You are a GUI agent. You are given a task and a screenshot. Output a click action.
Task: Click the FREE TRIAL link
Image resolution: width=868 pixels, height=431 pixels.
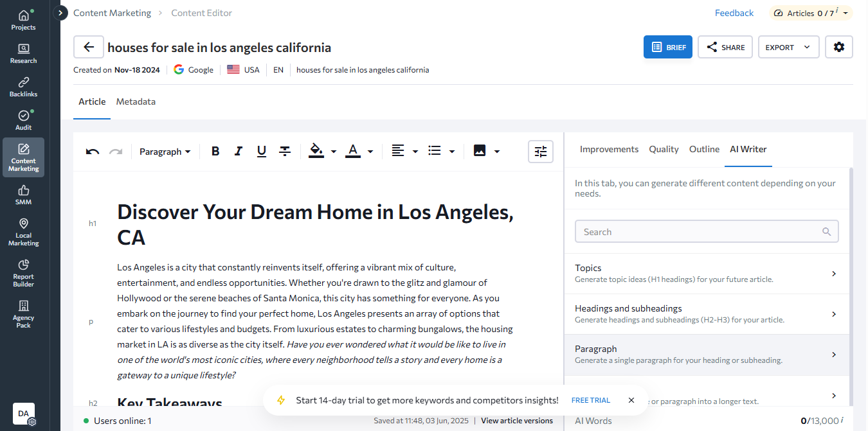pos(591,400)
